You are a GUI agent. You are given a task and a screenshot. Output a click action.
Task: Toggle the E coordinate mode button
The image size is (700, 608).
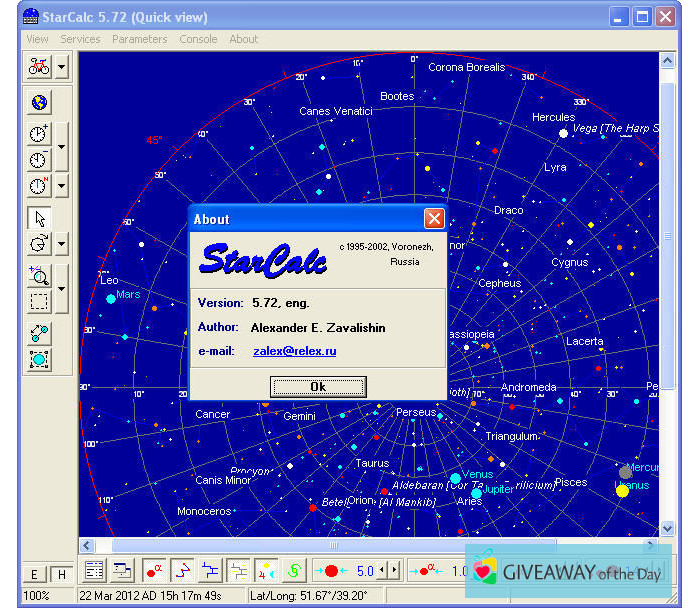tap(34, 574)
